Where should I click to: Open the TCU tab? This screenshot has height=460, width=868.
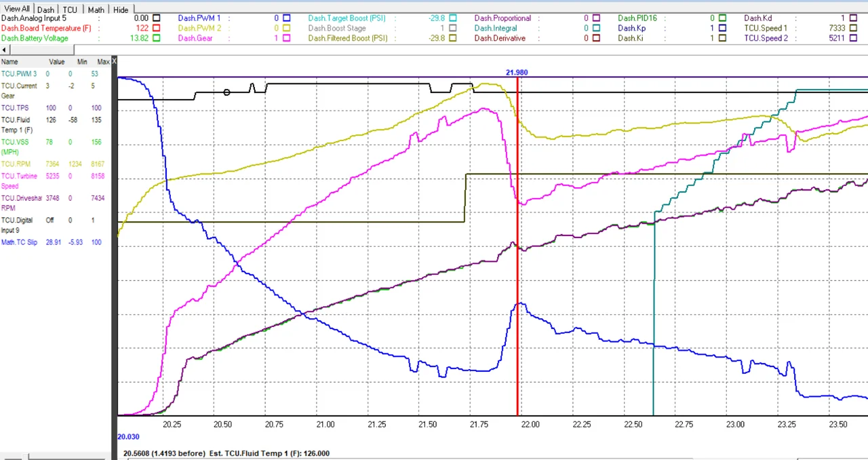(71, 9)
